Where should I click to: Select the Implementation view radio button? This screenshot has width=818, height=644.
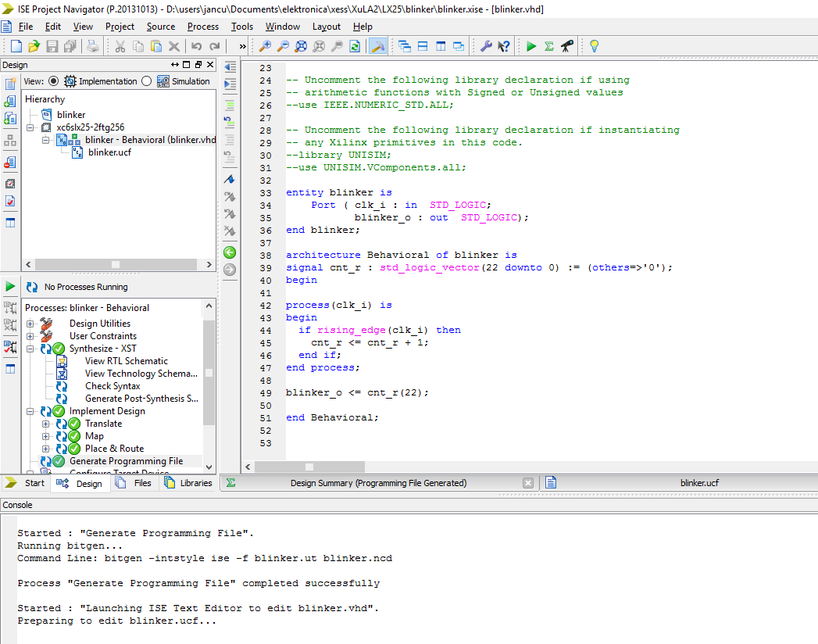[53, 81]
